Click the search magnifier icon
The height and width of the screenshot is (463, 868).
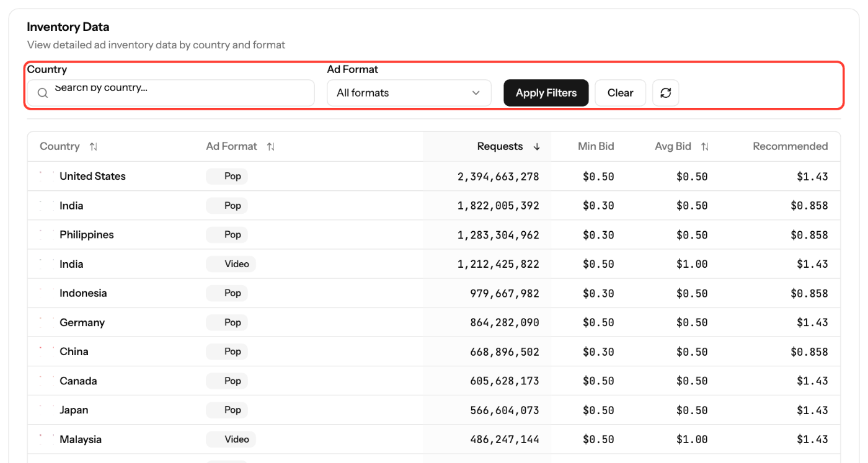coord(43,93)
